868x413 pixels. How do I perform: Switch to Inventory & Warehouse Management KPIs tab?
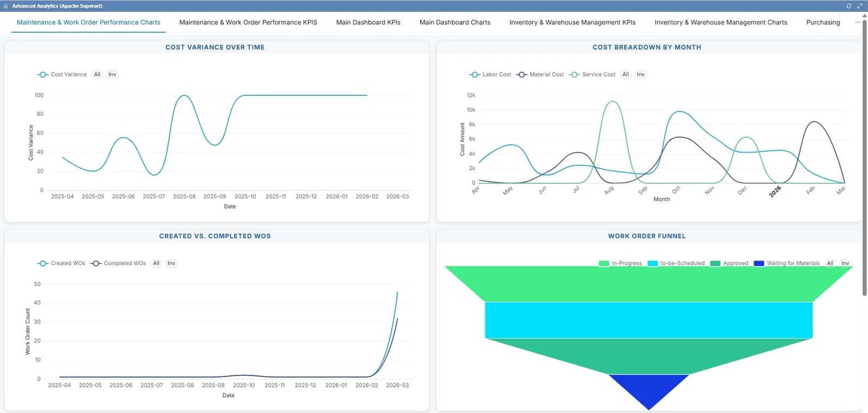pos(572,22)
